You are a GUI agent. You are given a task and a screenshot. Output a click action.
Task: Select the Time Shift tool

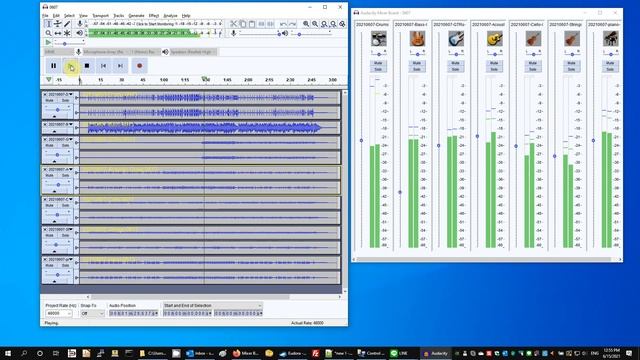[58, 33]
